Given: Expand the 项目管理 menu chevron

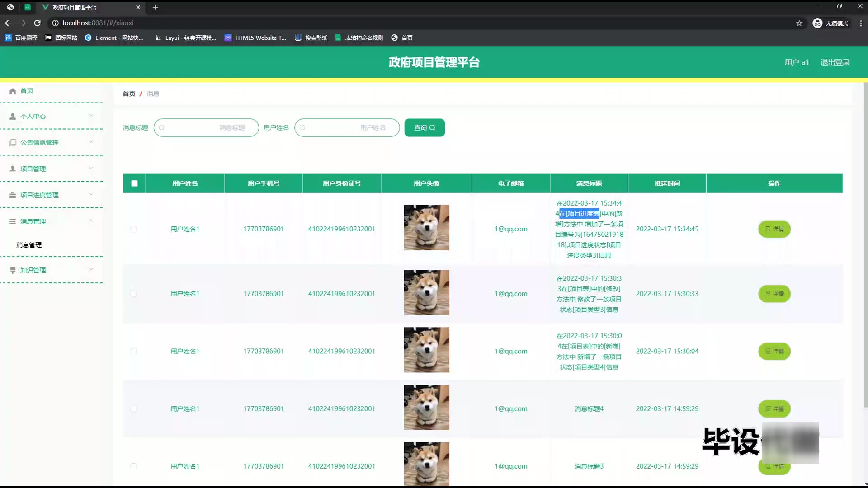Looking at the screenshot, I should pyautogui.click(x=91, y=168).
